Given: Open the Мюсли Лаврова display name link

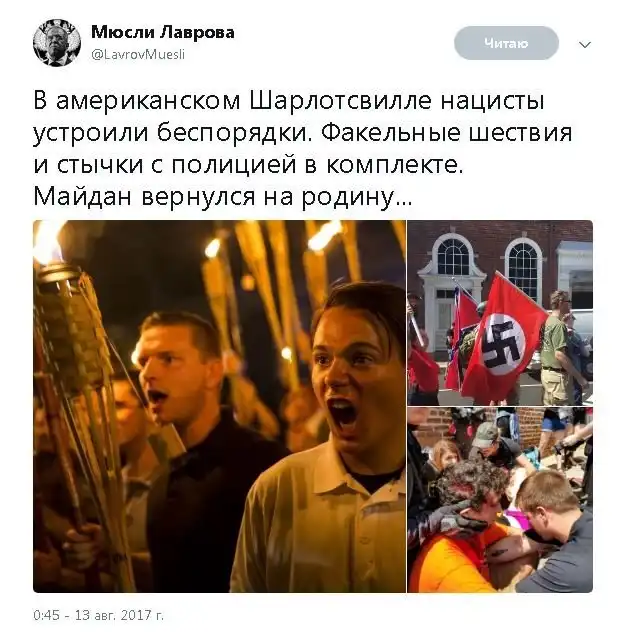Looking at the screenshot, I should 163,32.
